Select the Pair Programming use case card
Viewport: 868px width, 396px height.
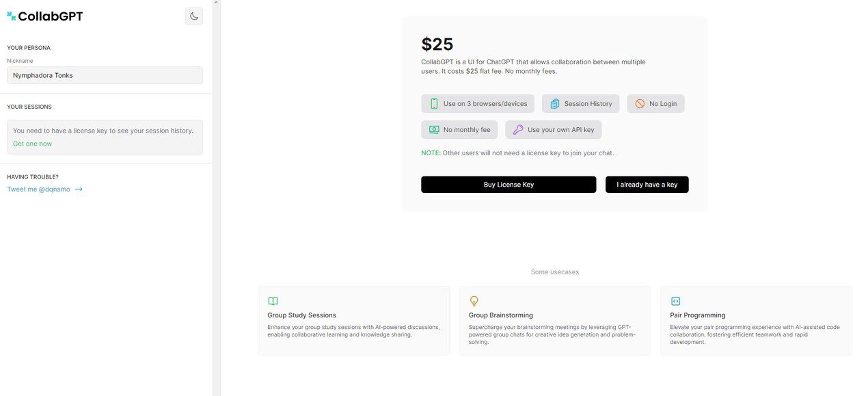click(756, 321)
